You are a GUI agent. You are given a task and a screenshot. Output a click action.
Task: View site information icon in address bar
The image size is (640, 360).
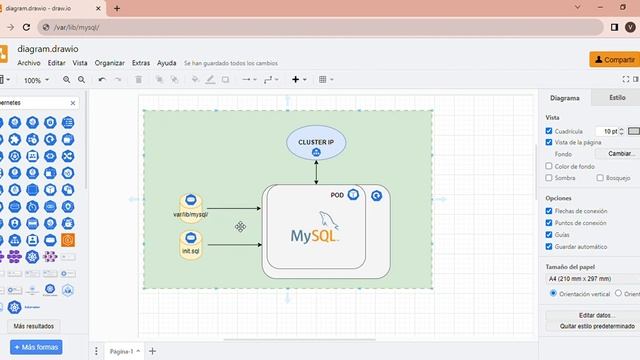[46, 27]
